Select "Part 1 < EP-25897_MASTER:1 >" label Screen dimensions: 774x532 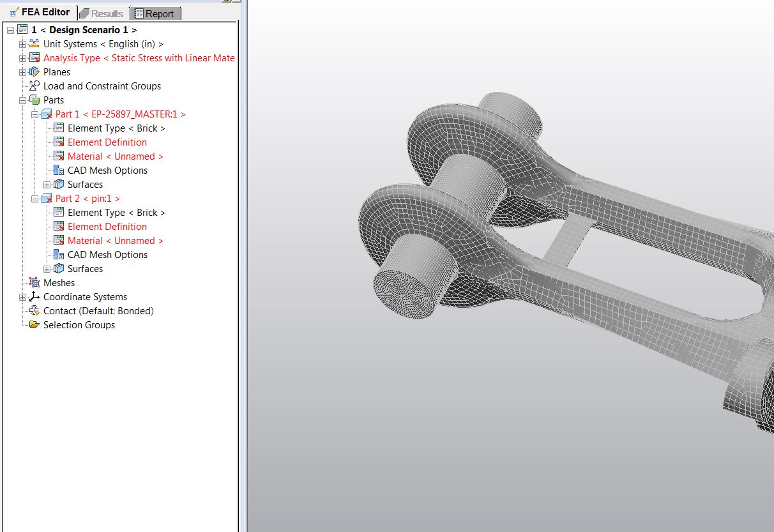coord(121,114)
